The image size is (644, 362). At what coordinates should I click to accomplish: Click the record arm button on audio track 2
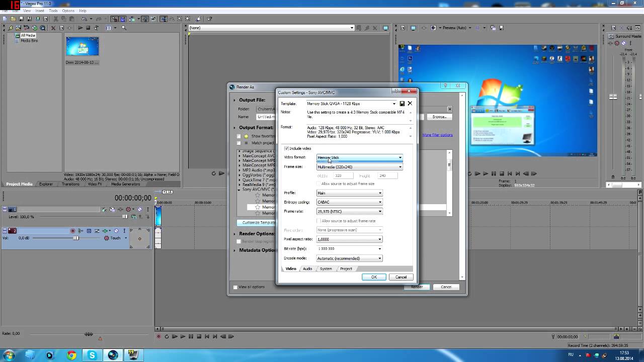73,231
